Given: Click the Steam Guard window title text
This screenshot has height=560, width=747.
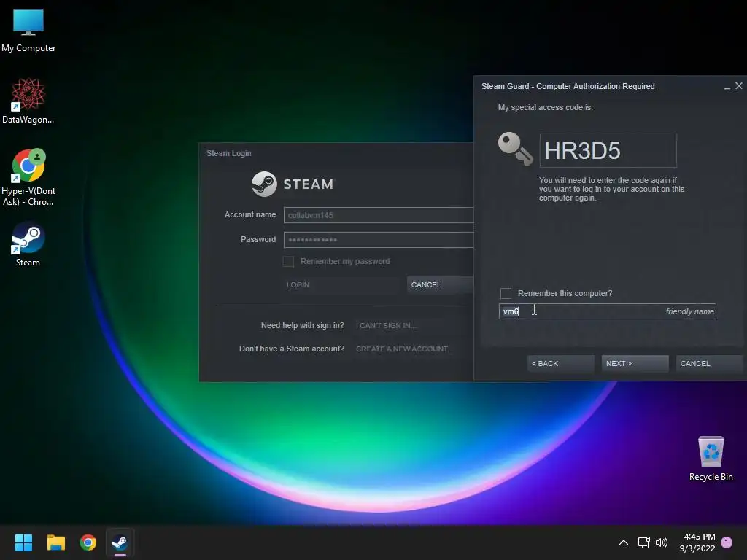Looking at the screenshot, I should (568, 86).
